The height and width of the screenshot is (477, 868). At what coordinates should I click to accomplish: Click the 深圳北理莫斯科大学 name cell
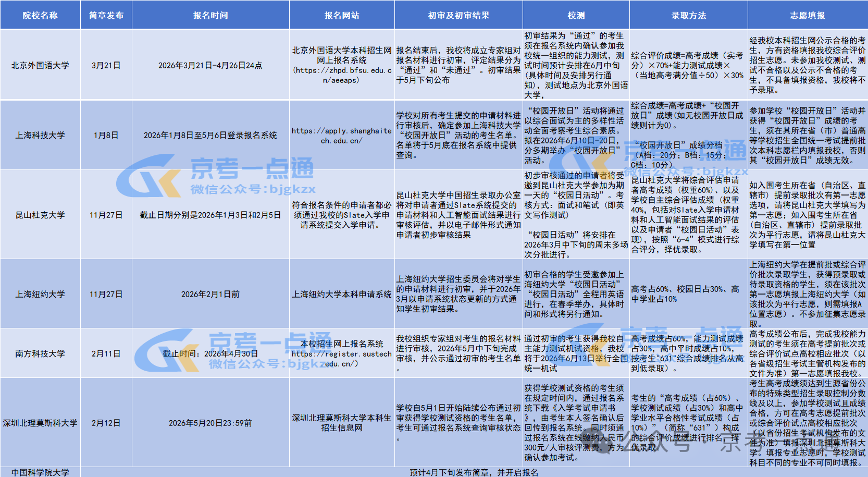pos(40,423)
